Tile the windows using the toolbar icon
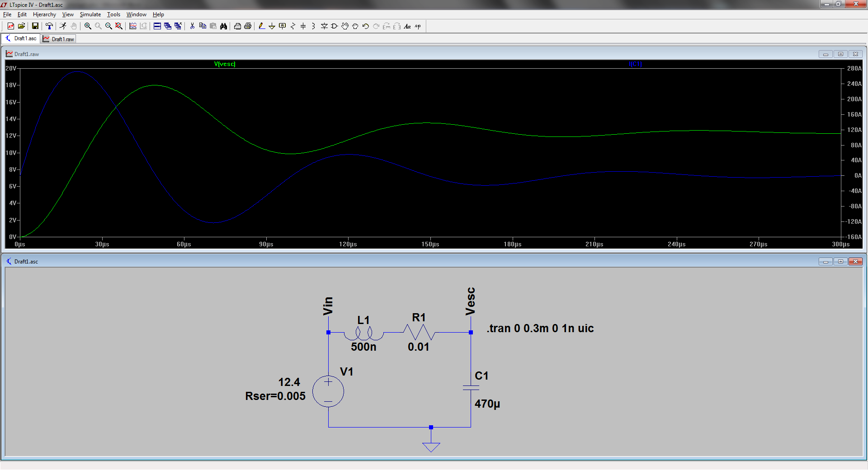 [x=157, y=26]
